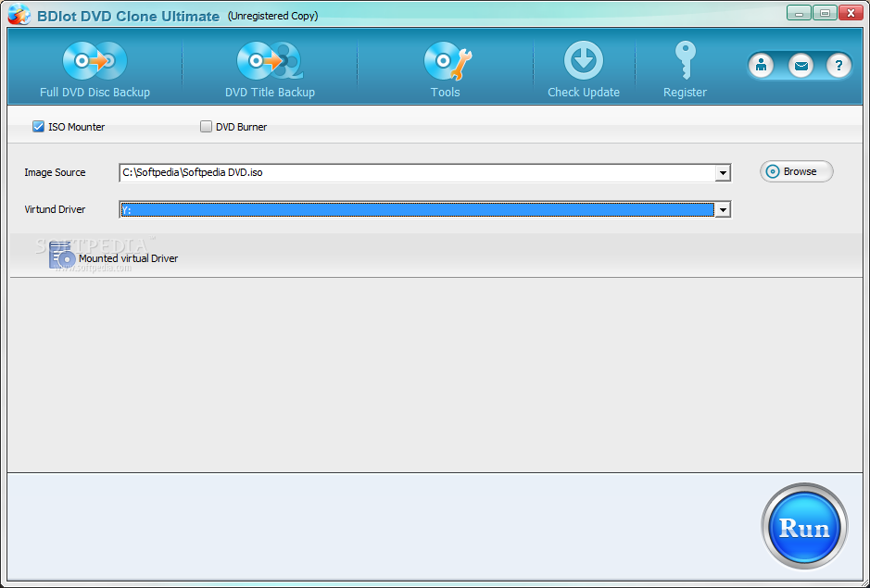Viewport: 870px width, 588px height.
Task: Click the DVD Burner label text
Action: (x=242, y=127)
